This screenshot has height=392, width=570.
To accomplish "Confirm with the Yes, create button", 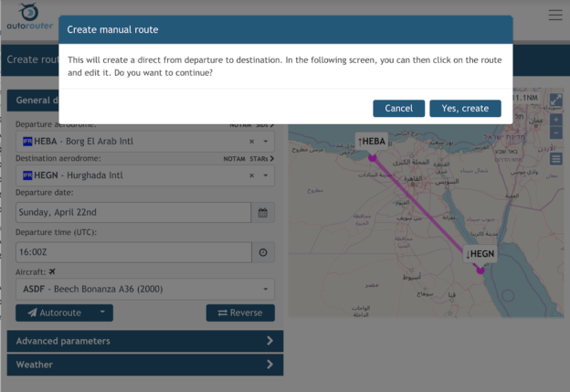I will pyautogui.click(x=465, y=108).
